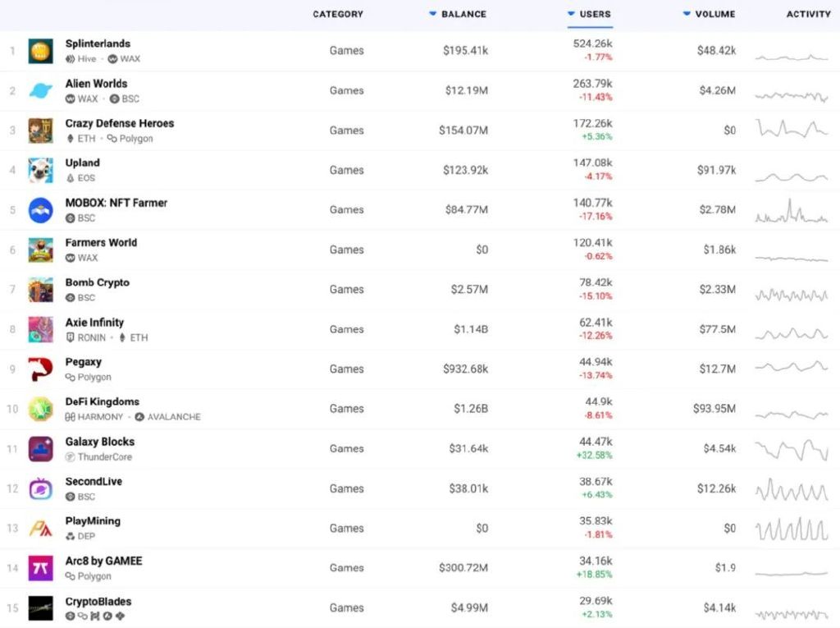Open the CryptoBlades black logo
Image resolution: width=840 pixels, height=628 pixels.
[41, 608]
